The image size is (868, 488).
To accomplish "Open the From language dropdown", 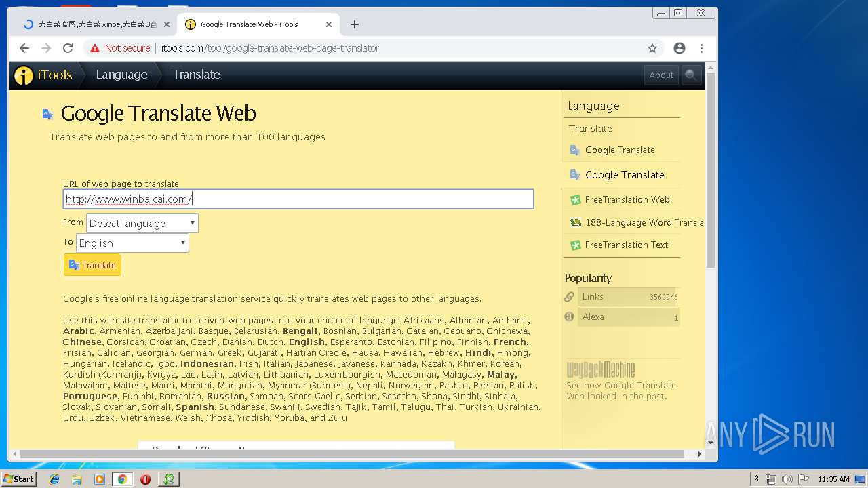I will click(142, 223).
